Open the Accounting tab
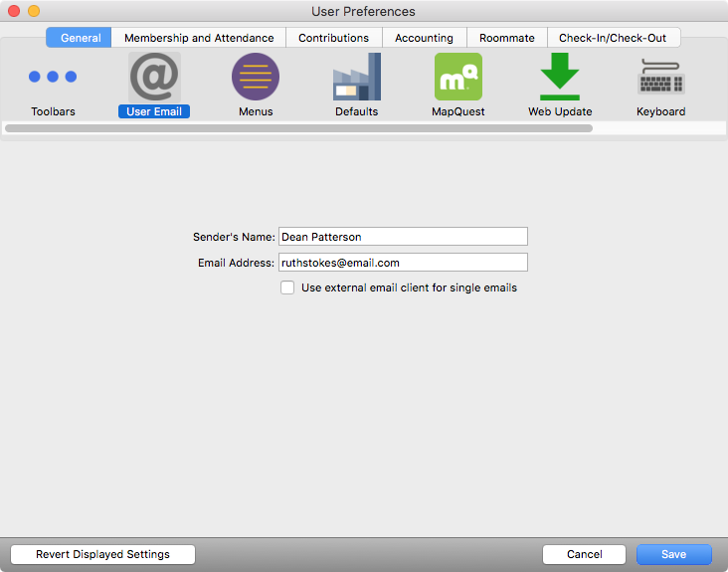 tap(424, 38)
